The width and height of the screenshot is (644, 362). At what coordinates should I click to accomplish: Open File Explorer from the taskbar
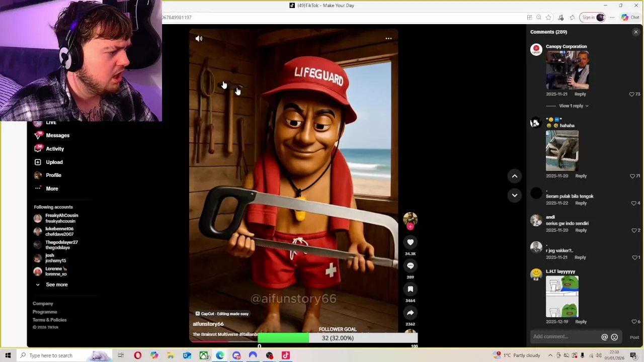tap(171, 355)
